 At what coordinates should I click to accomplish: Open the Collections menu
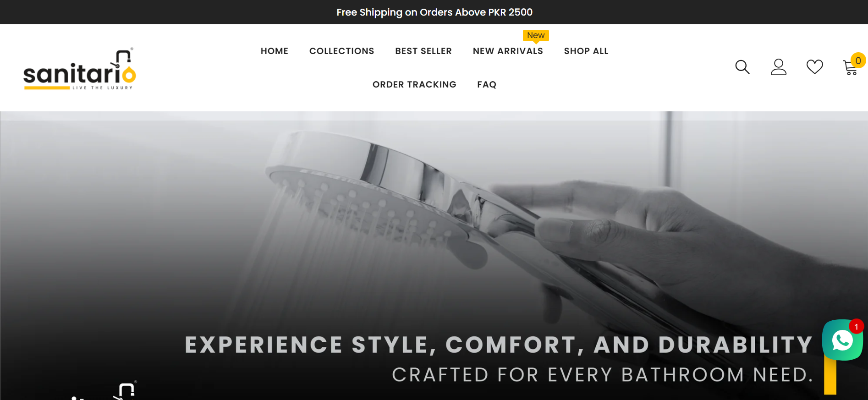tap(342, 51)
